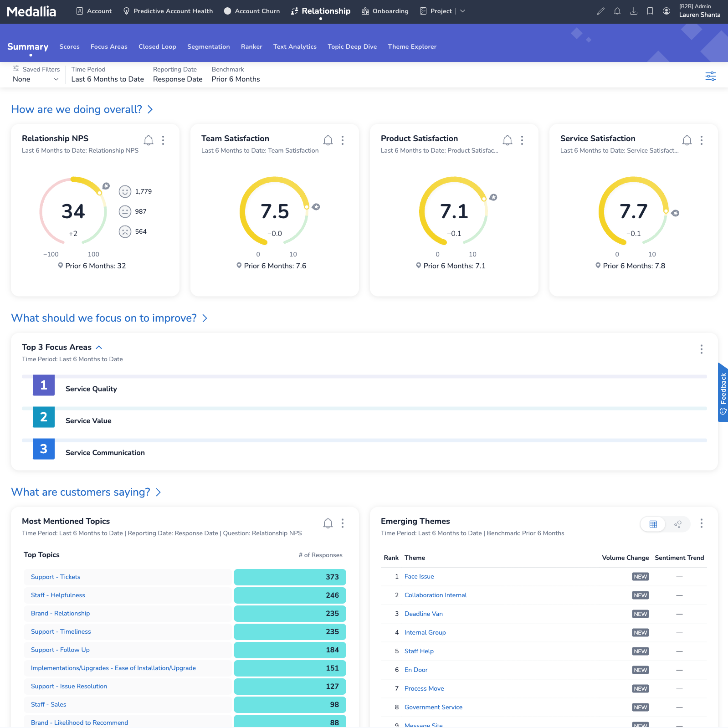Screen dimensions: 728x728
Task: Click the bookmark icon in header
Action: (x=650, y=11)
